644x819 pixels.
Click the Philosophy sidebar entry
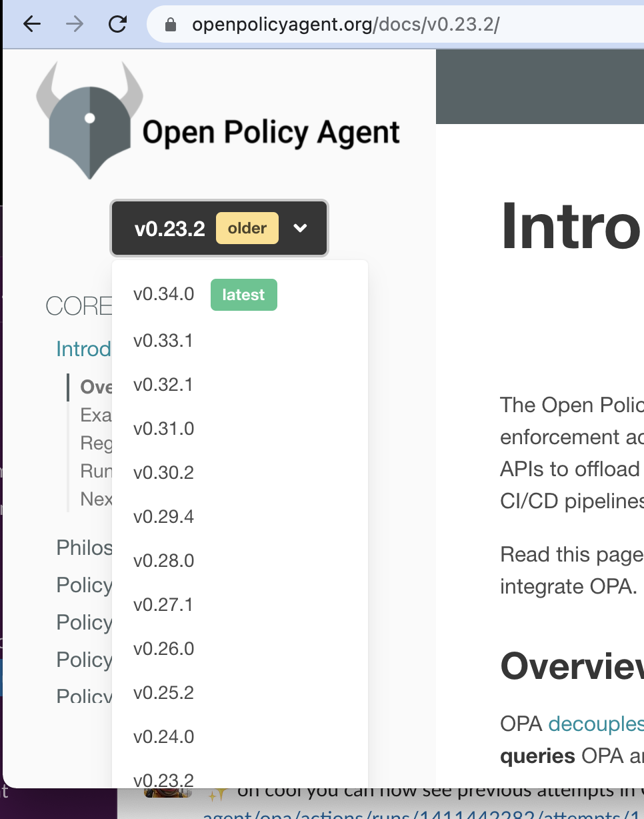pyautogui.click(x=84, y=548)
